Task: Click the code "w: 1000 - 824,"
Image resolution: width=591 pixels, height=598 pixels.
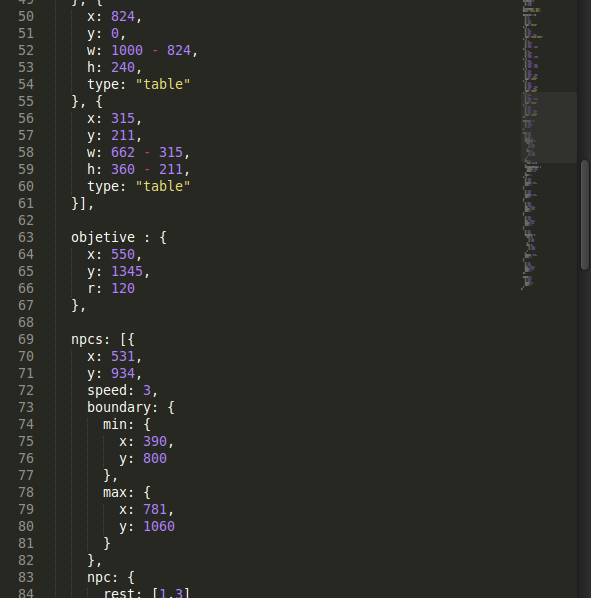Action: (142, 50)
